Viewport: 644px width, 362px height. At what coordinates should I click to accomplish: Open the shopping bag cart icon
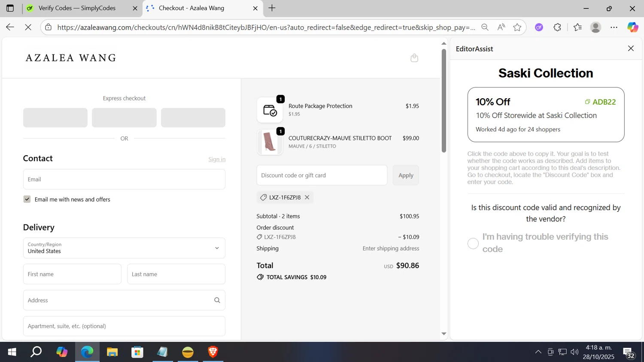(x=414, y=58)
